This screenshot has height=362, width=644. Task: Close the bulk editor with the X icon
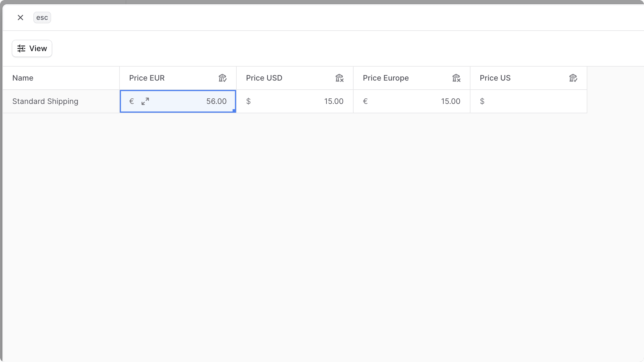20,17
